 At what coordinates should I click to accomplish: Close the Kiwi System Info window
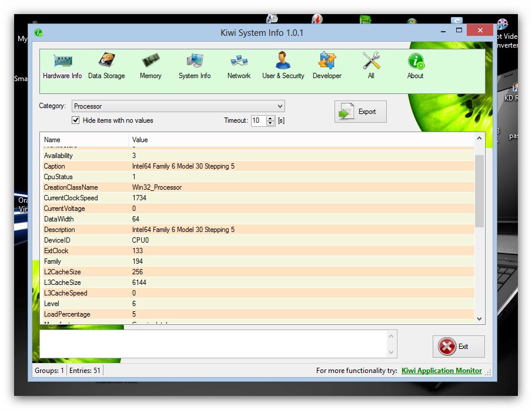480,30
